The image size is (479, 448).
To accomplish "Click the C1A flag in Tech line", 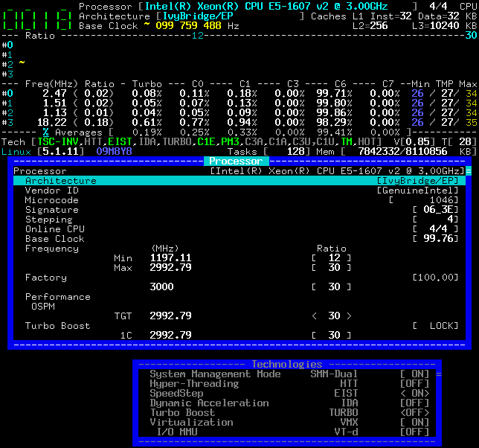I will [x=277, y=142].
